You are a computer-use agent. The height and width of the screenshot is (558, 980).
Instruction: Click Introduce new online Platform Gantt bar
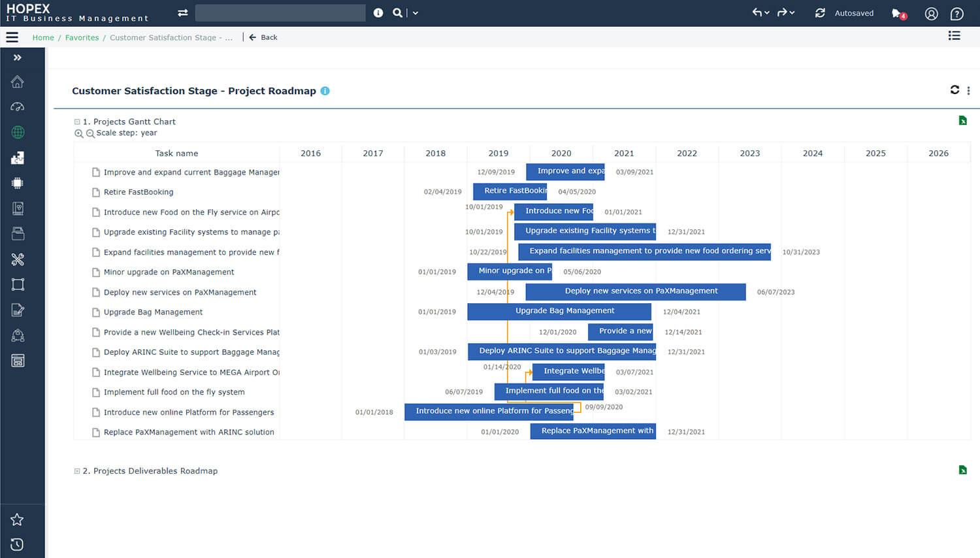tap(489, 412)
